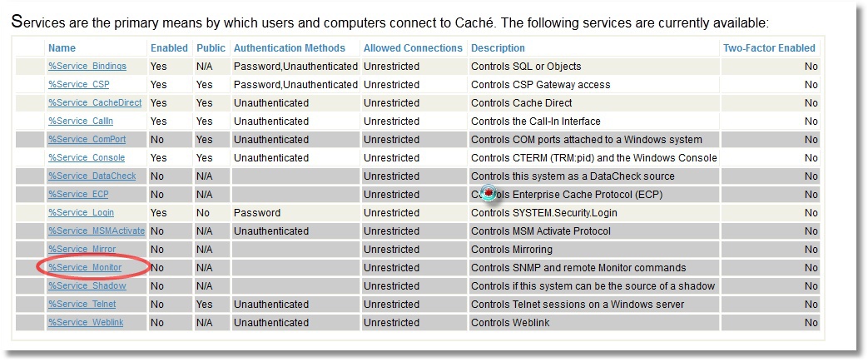The width and height of the screenshot is (868, 362).
Task: Select the %Service_Telnet link
Action: pyautogui.click(x=82, y=305)
